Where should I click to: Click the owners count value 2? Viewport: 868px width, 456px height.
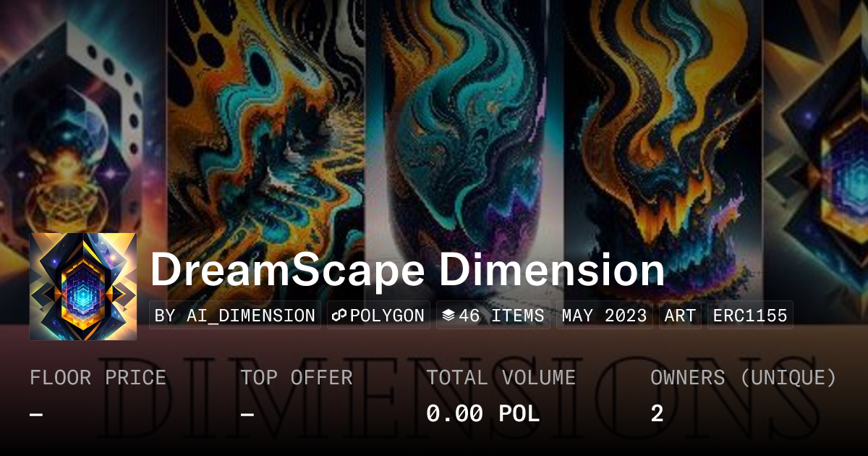coord(657,414)
